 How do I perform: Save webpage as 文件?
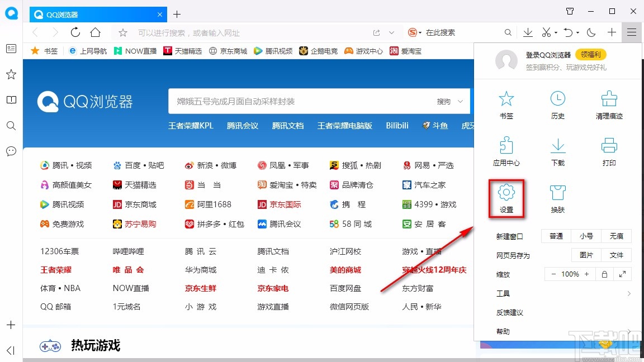[x=616, y=255]
